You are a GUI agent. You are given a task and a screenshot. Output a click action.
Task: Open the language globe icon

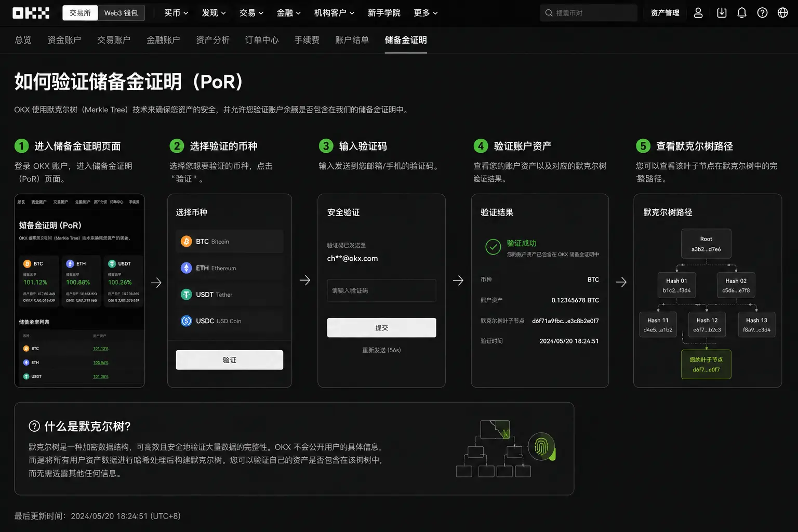tap(783, 13)
